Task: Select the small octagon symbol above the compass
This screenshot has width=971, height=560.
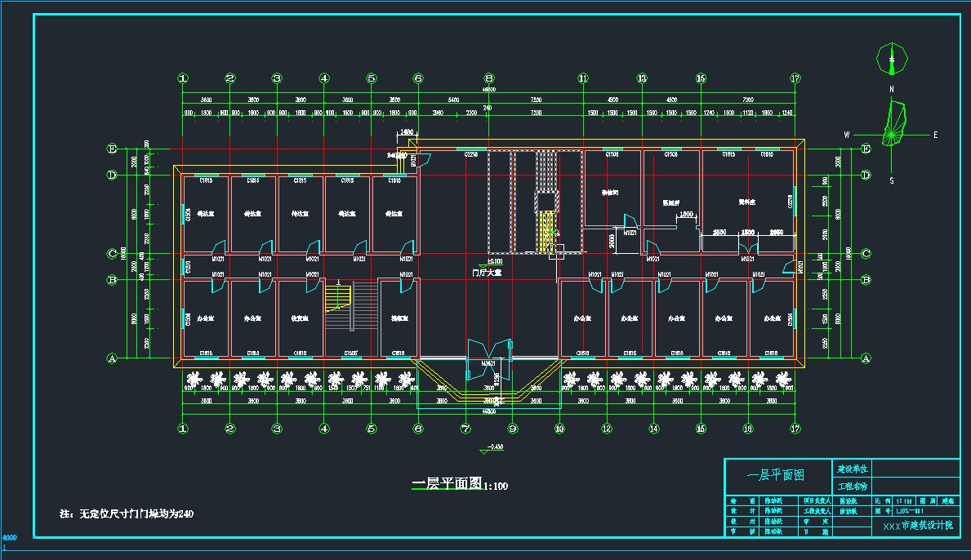Action: pos(892,58)
